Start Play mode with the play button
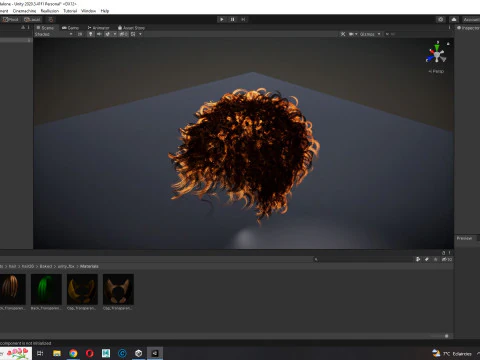480x360 pixels. click(221, 19)
